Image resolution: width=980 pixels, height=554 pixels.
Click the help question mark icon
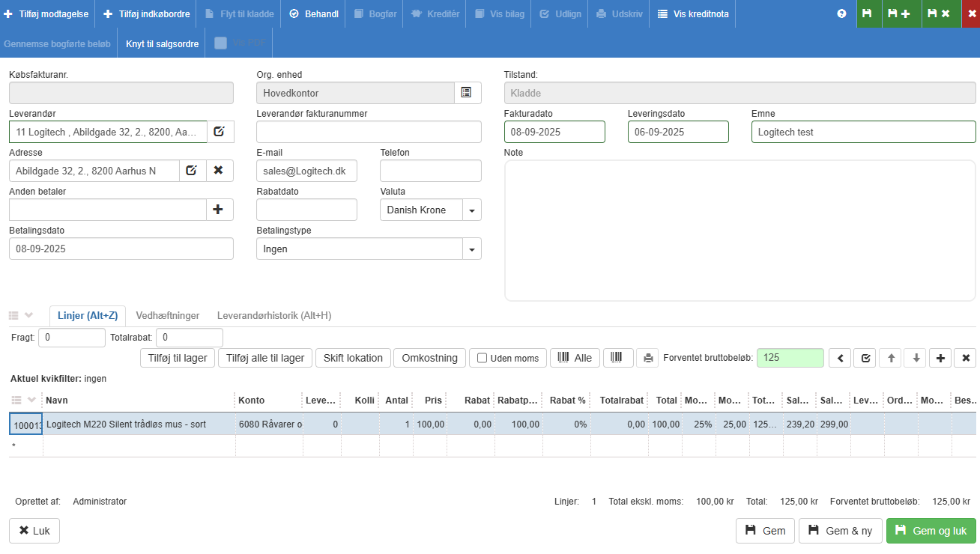click(x=841, y=13)
